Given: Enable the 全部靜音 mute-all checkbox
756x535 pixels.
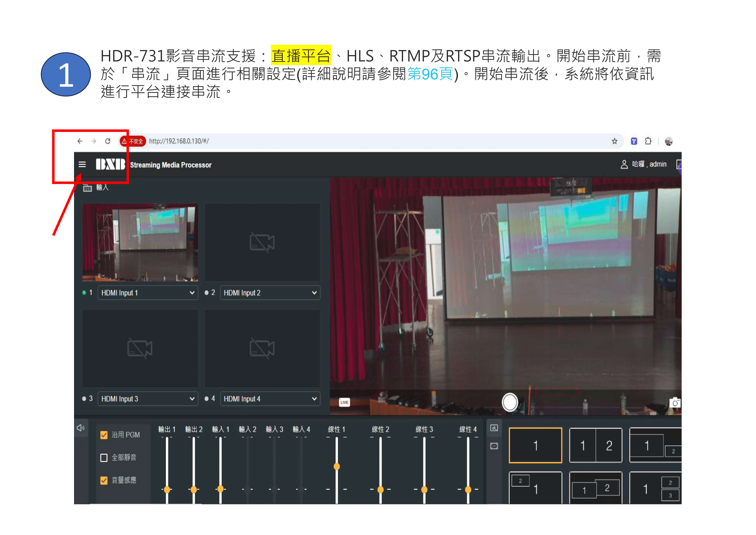Looking at the screenshot, I should pos(103,457).
